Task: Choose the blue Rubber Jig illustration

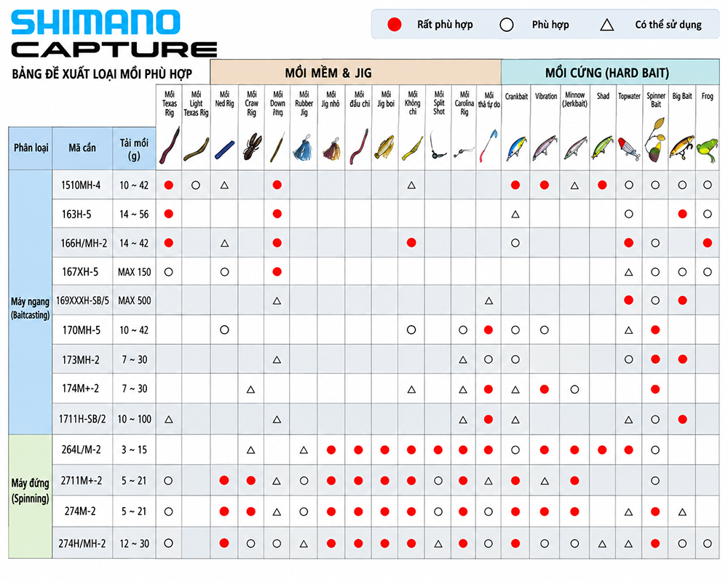Action: pyautogui.click(x=304, y=148)
